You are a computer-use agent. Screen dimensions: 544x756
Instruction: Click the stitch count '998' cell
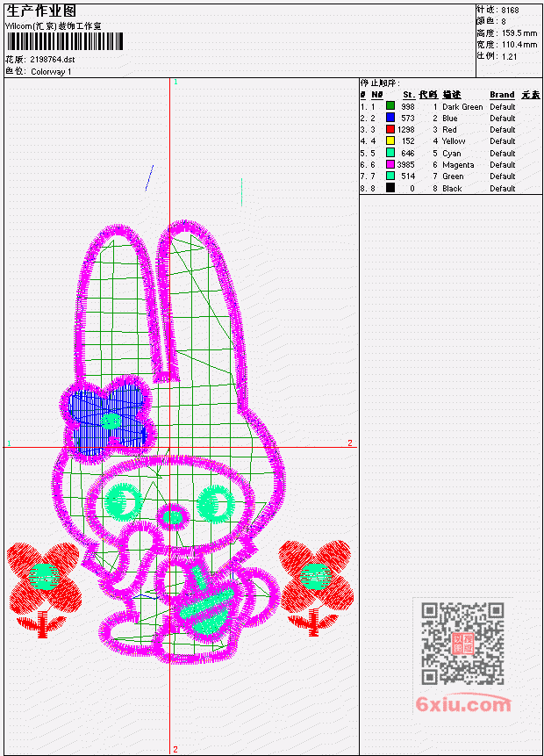click(x=408, y=106)
